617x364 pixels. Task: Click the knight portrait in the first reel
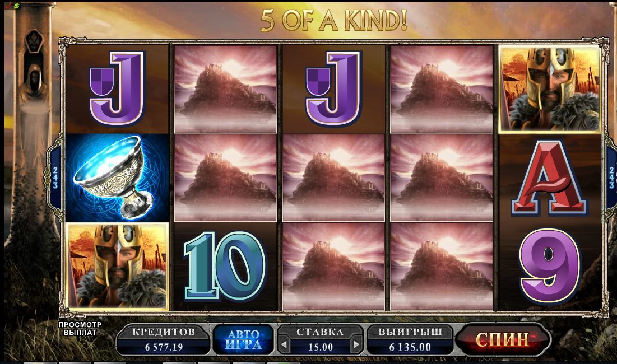click(x=117, y=266)
